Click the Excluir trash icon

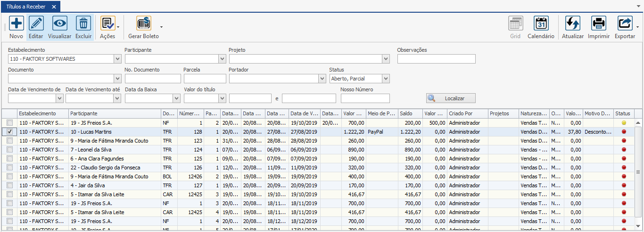pos(83,24)
